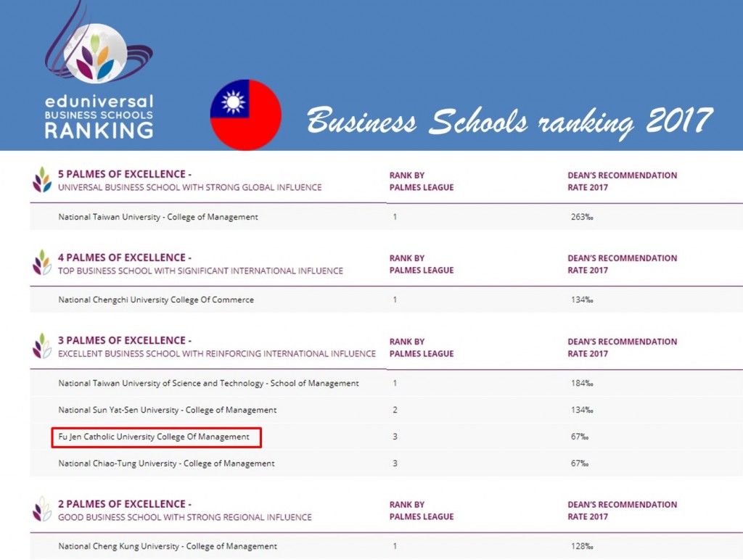Click the 5 Palmes leaf icon
This screenshot has width=743, height=560.
[42, 180]
